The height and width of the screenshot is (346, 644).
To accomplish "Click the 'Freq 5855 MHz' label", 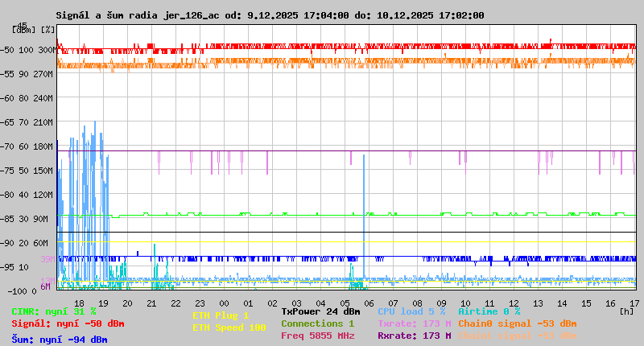I will coord(317,336).
